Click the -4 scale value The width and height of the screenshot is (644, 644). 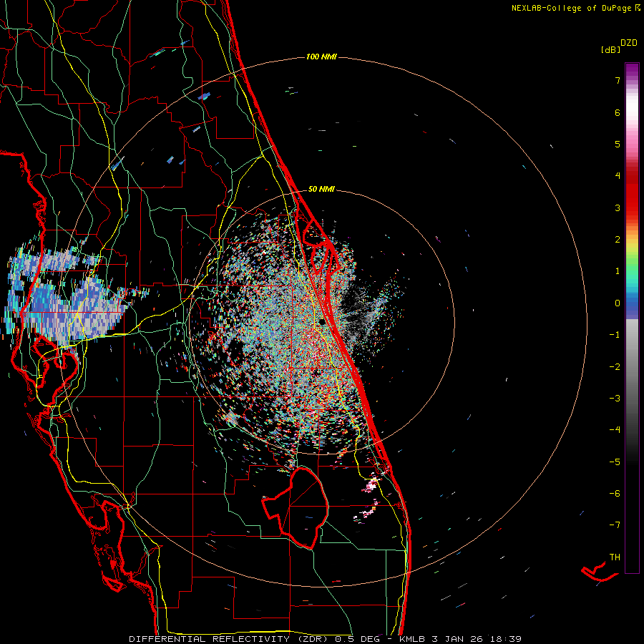615,430
